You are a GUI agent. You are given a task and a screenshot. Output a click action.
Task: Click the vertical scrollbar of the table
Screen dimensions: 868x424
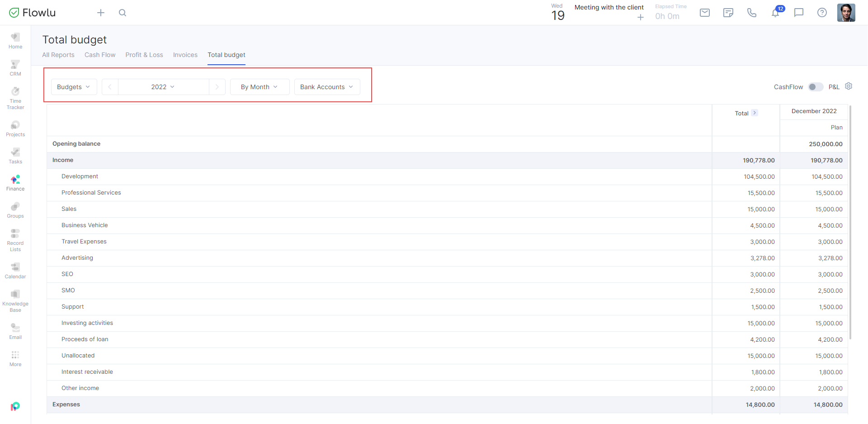point(850,222)
